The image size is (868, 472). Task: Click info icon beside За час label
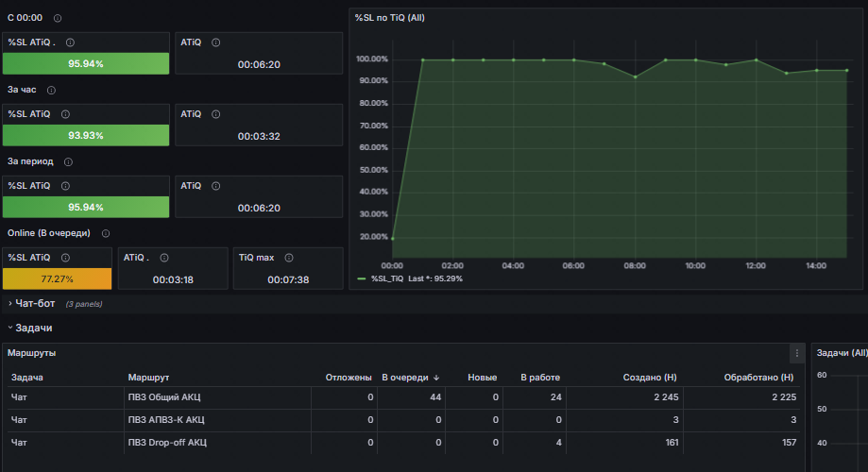click(x=52, y=91)
